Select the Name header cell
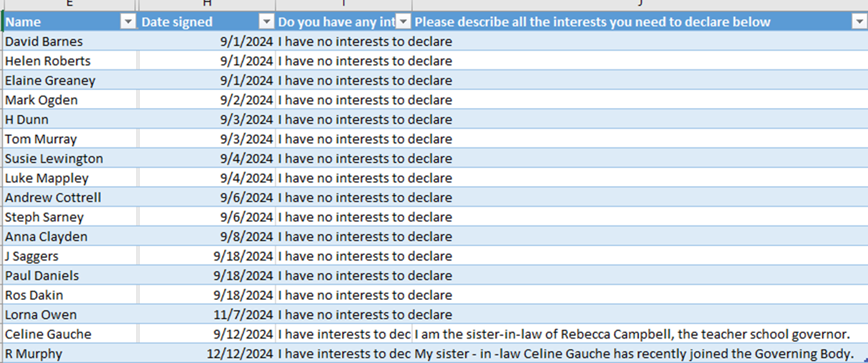 coord(70,22)
